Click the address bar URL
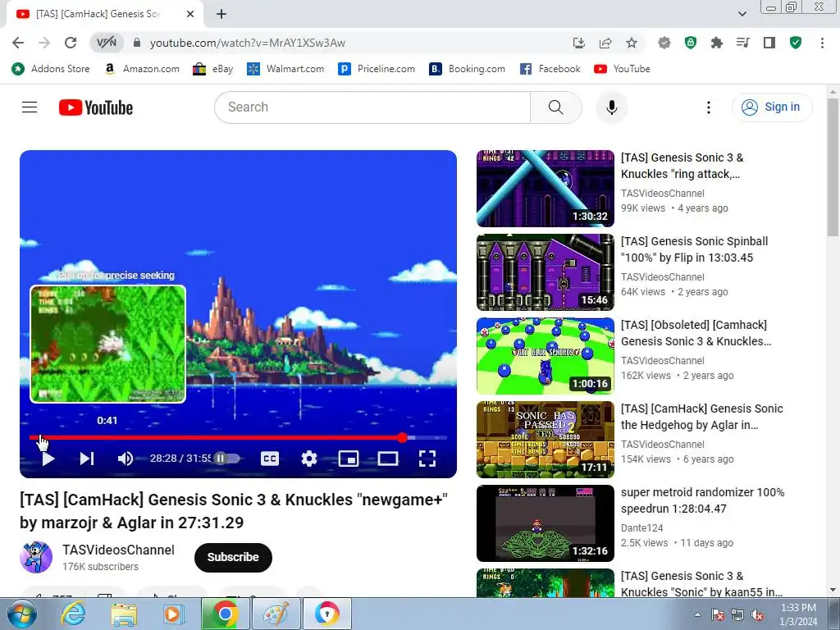Viewport: 840px width, 630px height. 248,43
